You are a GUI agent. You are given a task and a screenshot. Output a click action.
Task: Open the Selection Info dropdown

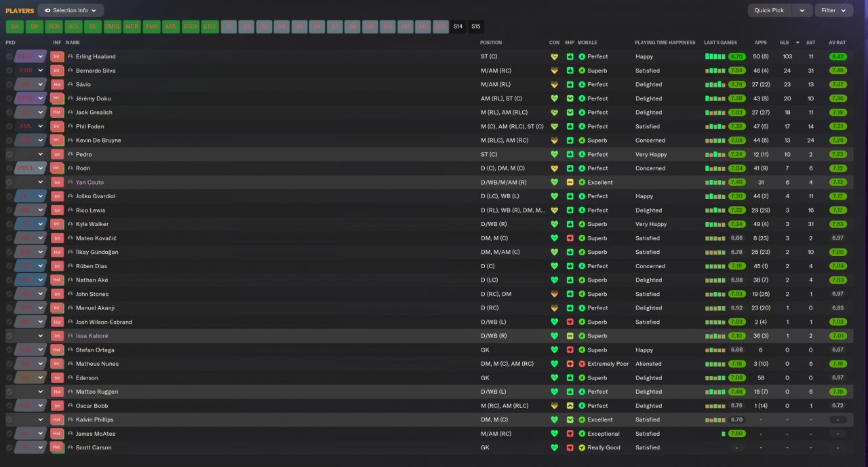pos(71,10)
